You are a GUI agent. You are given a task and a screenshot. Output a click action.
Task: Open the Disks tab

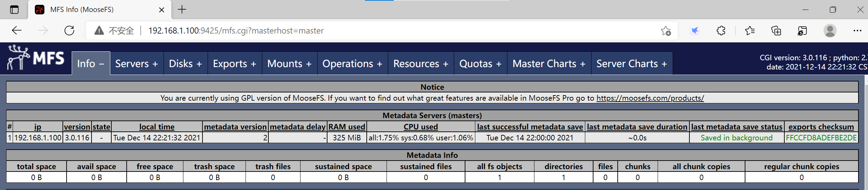185,64
